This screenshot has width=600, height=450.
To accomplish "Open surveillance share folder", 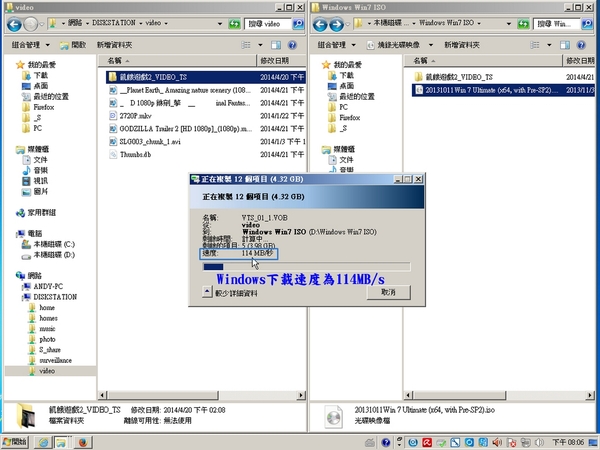I will (51, 360).
